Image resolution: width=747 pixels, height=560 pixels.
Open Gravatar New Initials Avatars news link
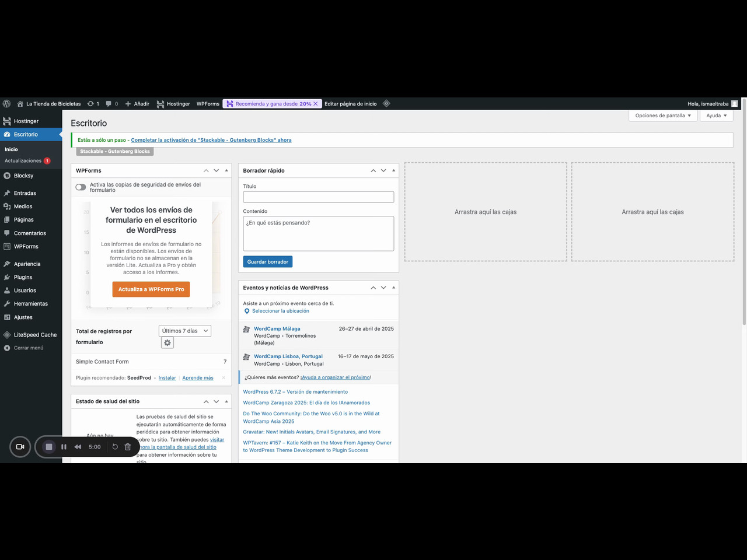tap(312, 432)
